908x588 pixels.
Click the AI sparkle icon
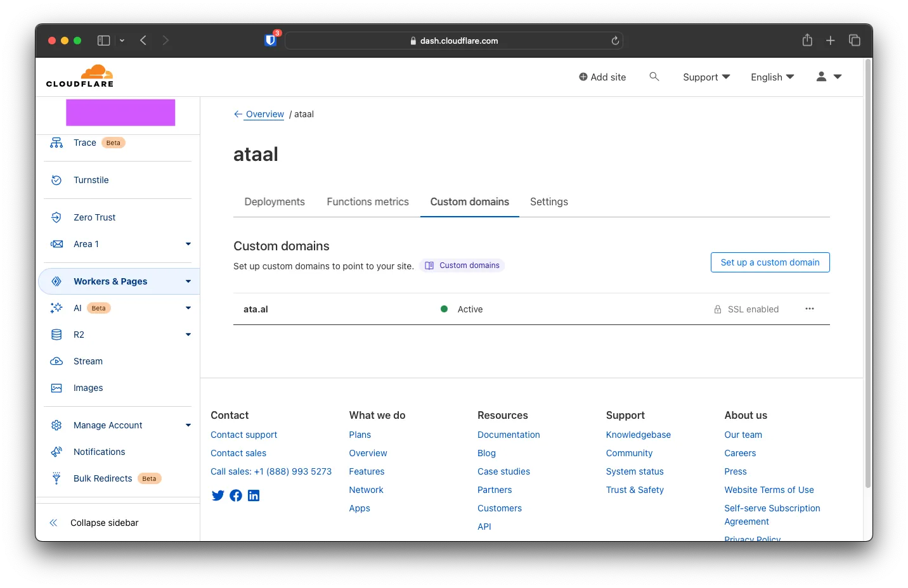click(56, 308)
